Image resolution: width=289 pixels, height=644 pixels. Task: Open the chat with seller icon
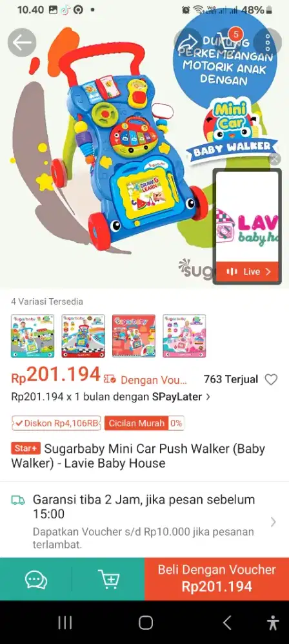pos(36,580)
